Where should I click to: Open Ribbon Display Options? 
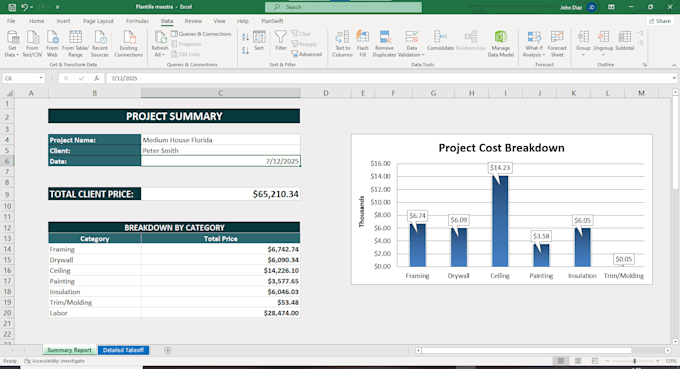click(611, 7)
